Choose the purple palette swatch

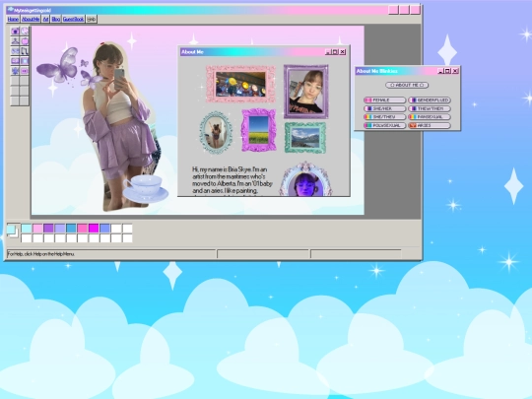click(48, 229)
